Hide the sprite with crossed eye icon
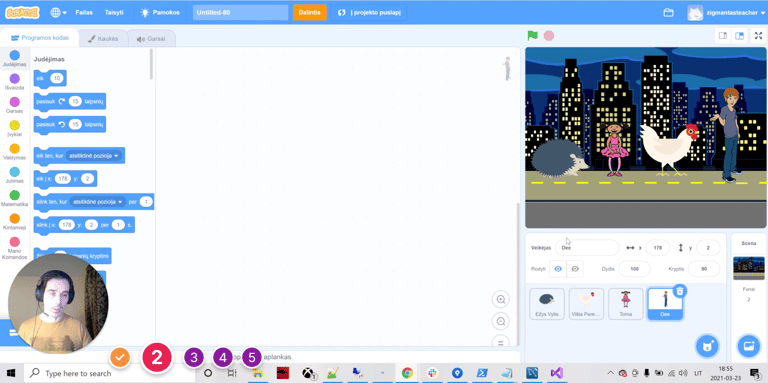Screen dimensions: 768x383 [x=576, y=269]
